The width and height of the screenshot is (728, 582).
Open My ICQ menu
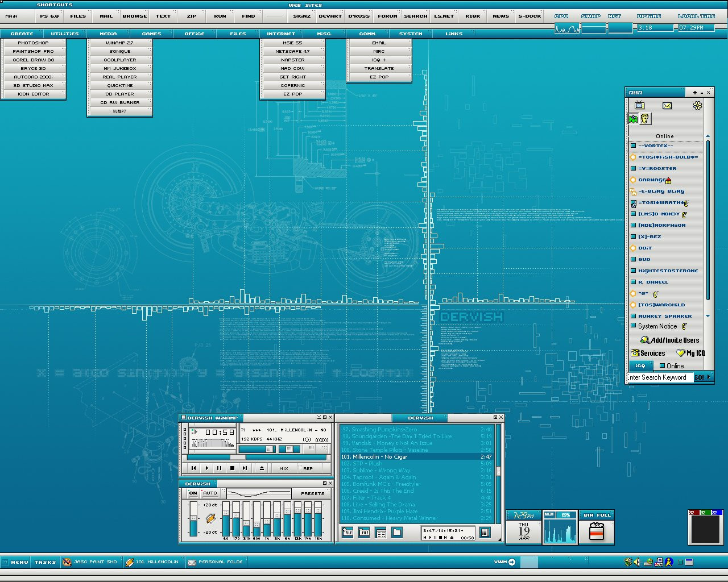point(691,353)
